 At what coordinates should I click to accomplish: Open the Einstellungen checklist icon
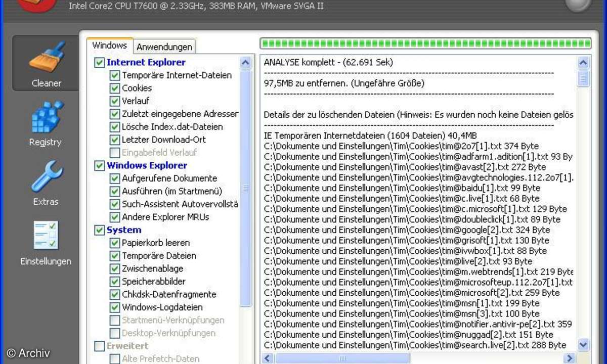tap(47, 236)
